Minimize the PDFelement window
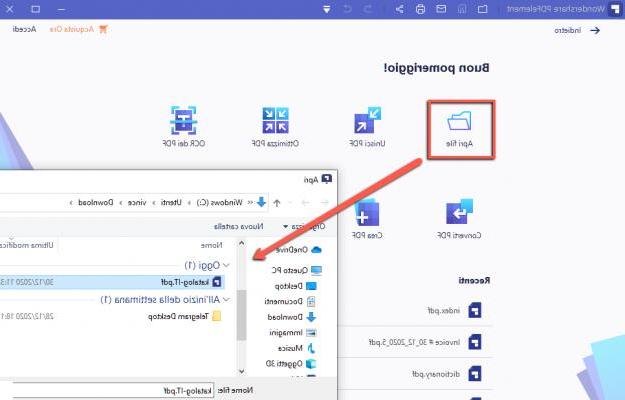This screenshot has height=400, width=625. [x=61, y=9]
